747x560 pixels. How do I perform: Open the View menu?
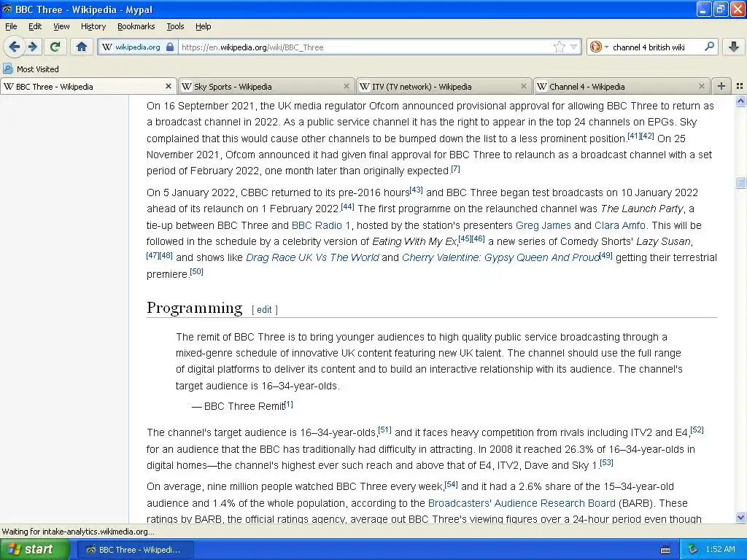point(61,26)
